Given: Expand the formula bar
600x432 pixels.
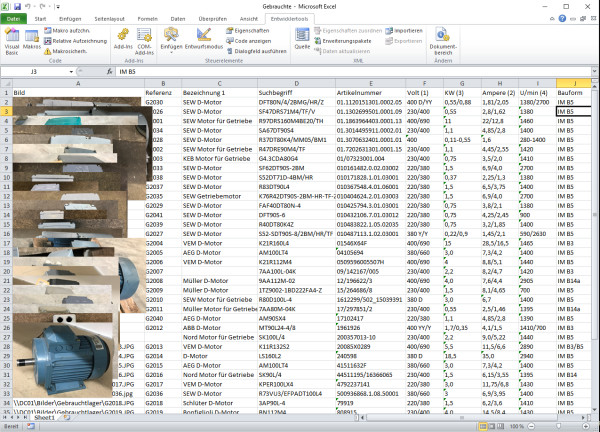Looking at the screenshot, I should (x=594, y=72).
